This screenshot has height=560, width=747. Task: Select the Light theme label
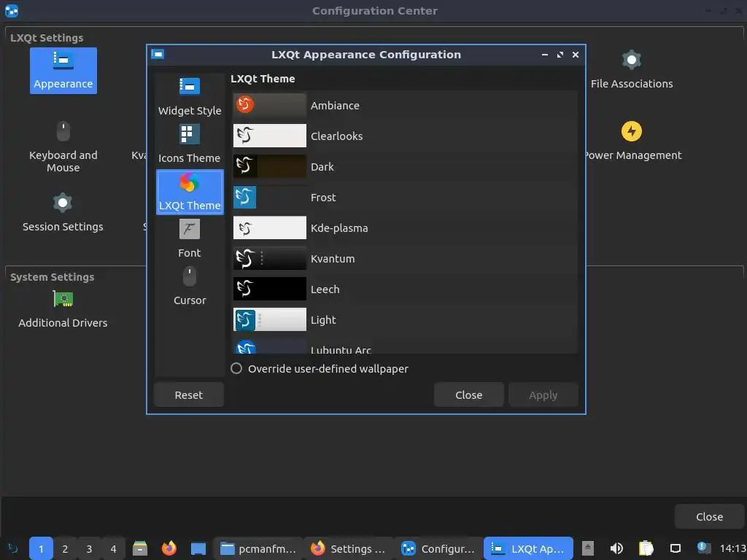click(x=323, y=320)
